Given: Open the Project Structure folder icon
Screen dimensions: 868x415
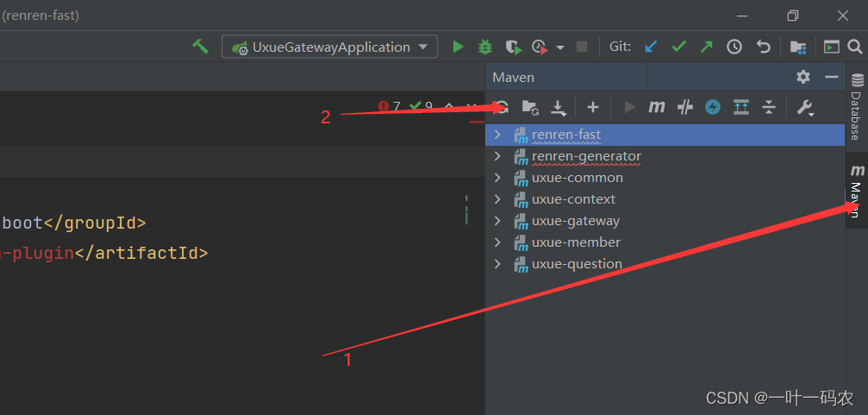Looking at the screenshot, I should pos(797,47).
